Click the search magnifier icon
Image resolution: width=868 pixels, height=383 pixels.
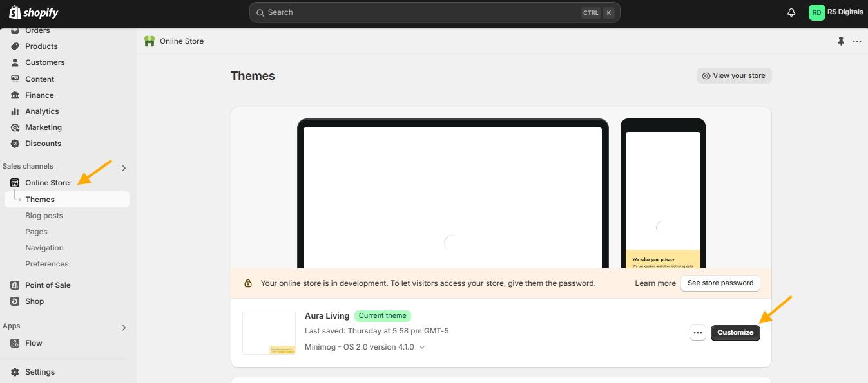point(260,12)
